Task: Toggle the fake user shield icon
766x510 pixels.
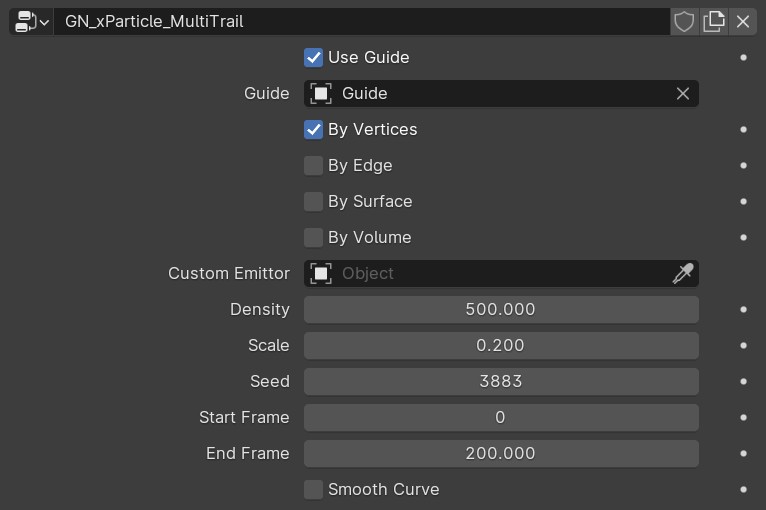Action: tap(684, 21)
